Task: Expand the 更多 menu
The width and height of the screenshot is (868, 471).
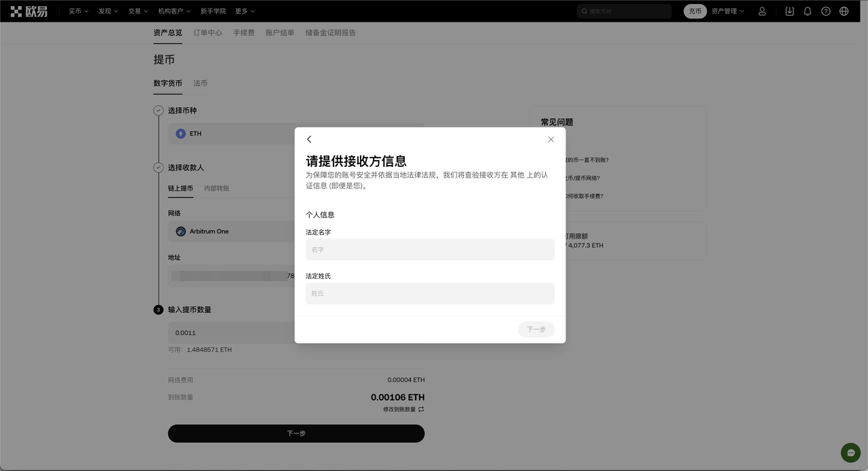Action: [245, 12]
